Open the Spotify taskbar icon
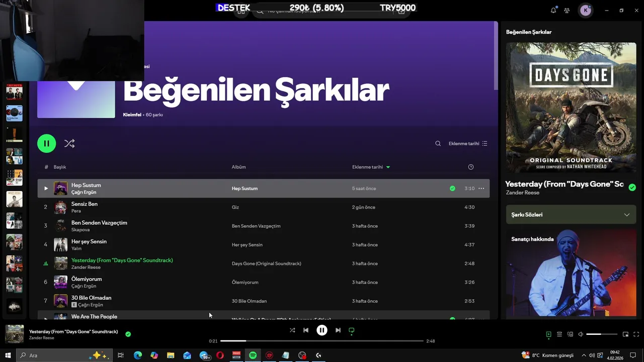The height and width of the screenshot is (362, 644). 253,355
